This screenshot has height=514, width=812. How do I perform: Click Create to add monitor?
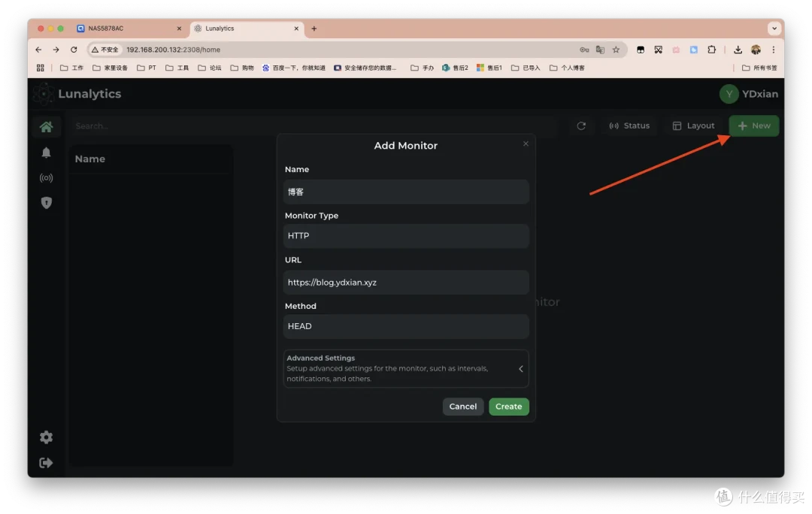[x=508, y=407]
